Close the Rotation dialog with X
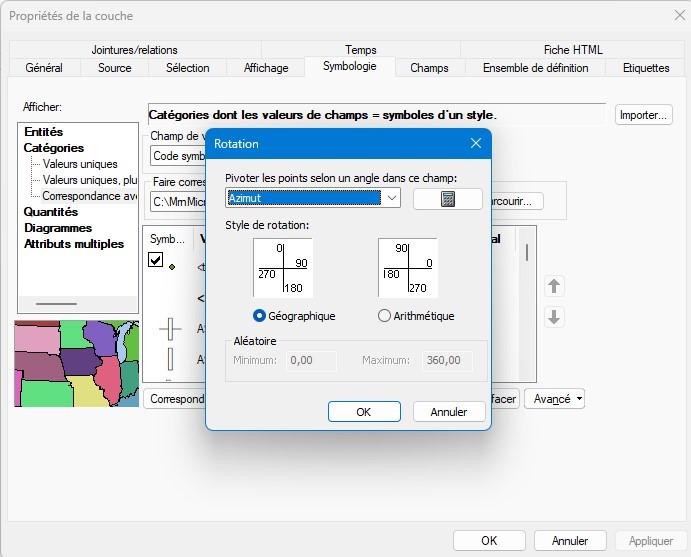Viewport: 691px width, 557px height. [x=475, y=144]
